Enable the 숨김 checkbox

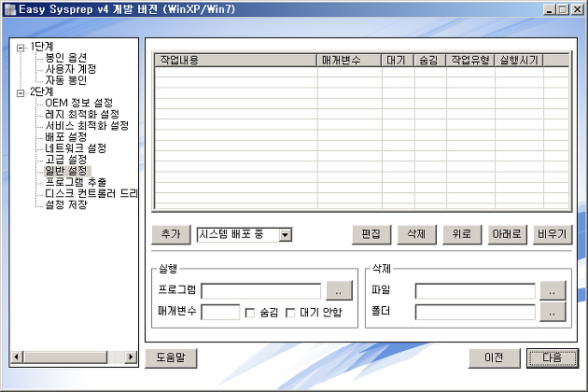(x=250, y=313)
